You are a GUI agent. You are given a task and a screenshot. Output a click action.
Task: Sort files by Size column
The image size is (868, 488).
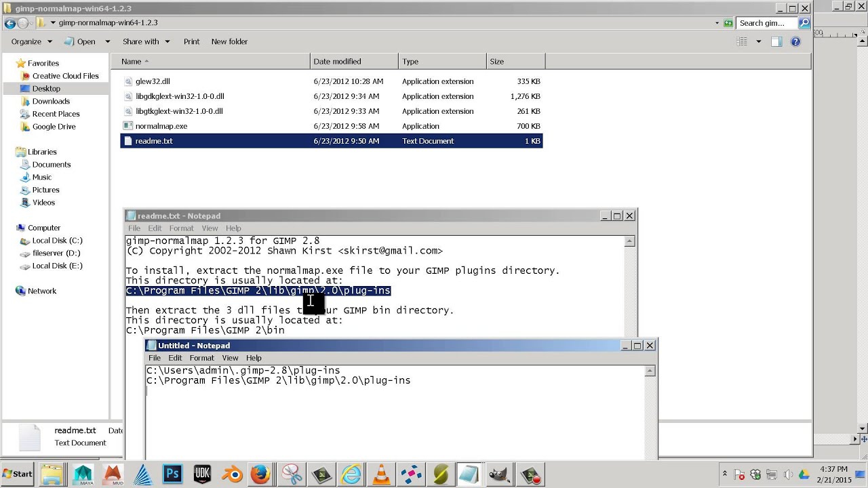pos(515,62)
